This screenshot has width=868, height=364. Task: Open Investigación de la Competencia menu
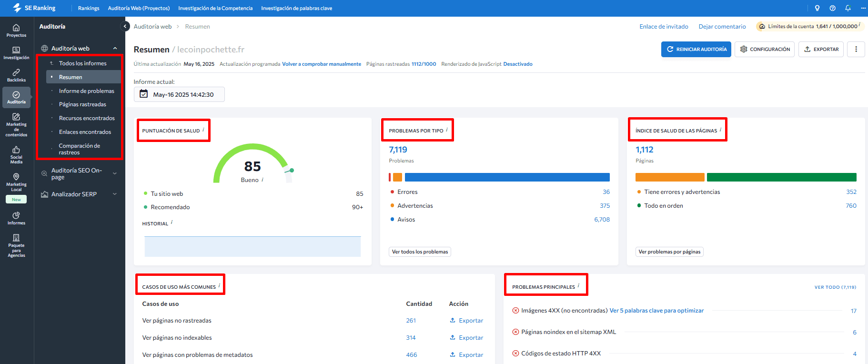click(215, 8)
